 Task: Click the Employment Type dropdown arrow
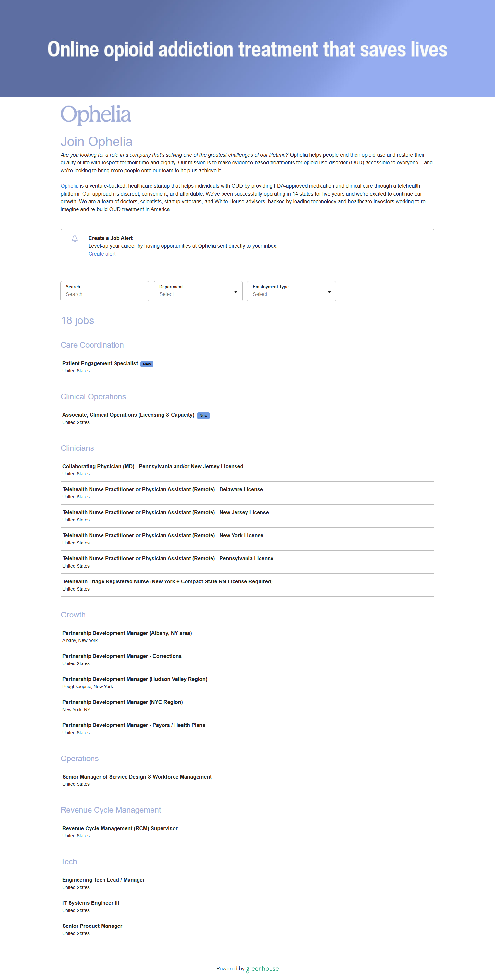tap(329, 292)
